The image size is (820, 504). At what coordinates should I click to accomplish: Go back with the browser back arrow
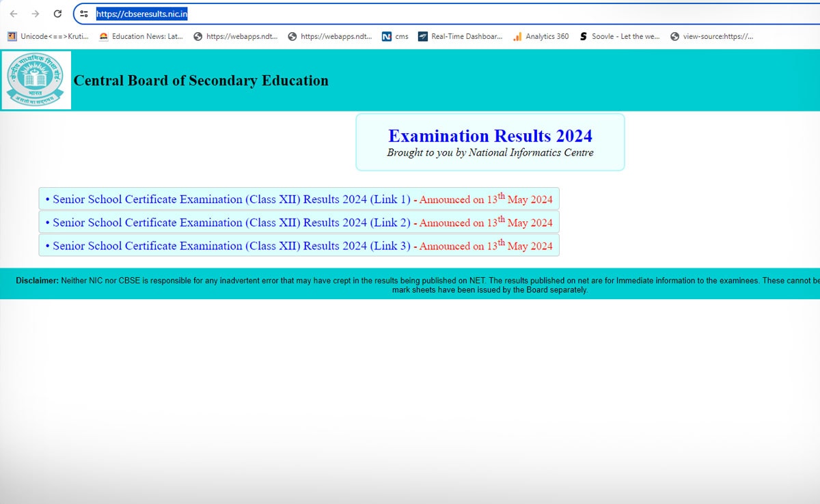click(14, 14)
